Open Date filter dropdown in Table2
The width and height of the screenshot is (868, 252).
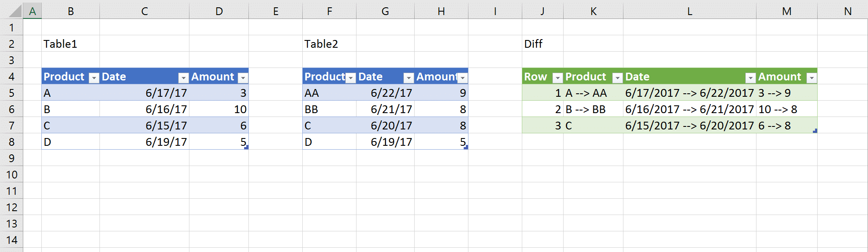(x=409, y=78)
